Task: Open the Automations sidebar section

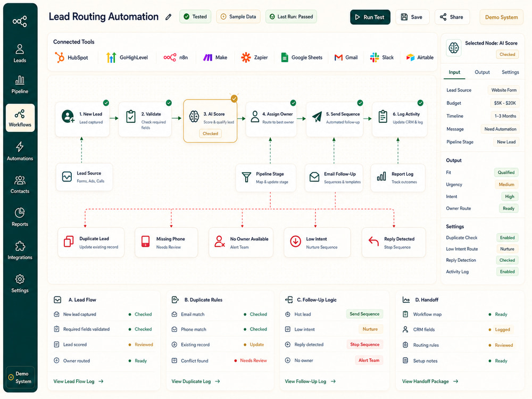Action: [x=20, y=151]
